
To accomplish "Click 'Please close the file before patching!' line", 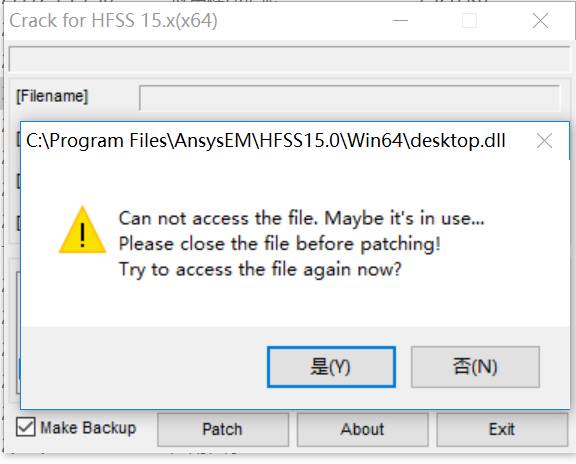I will (280, 244).
